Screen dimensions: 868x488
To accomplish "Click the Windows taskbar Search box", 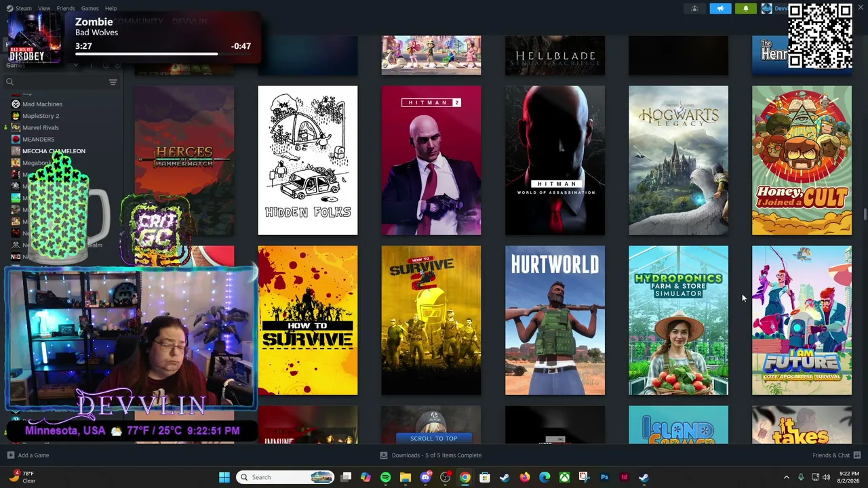I will tap(285, 477).
